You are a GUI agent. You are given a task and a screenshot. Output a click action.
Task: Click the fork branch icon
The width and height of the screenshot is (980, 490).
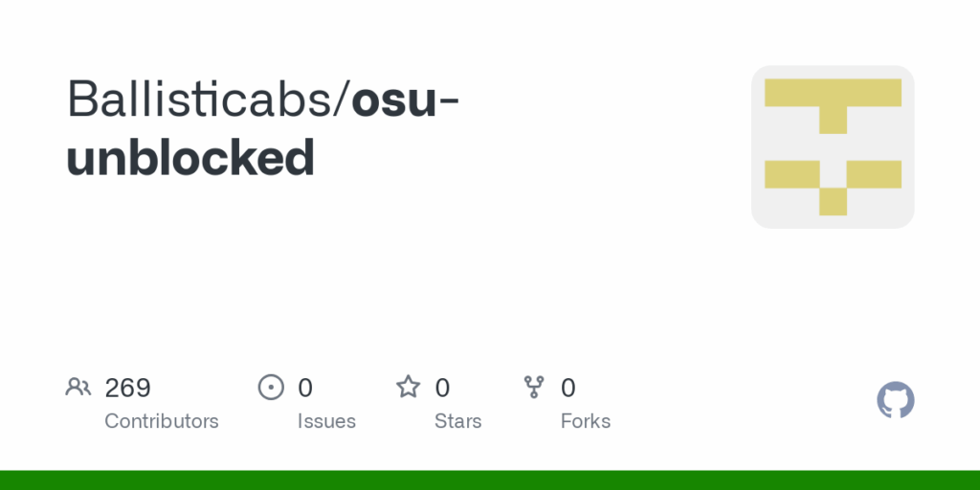pos(534,387)
